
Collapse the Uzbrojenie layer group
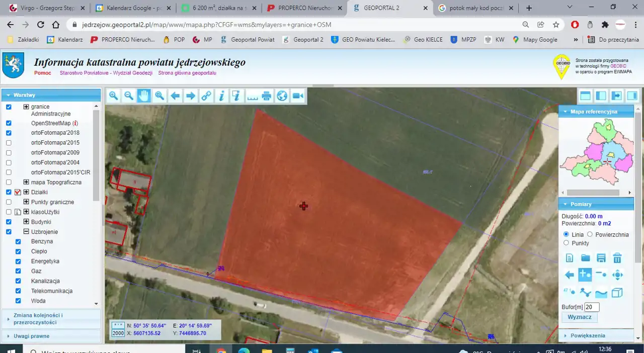point(26,232)
